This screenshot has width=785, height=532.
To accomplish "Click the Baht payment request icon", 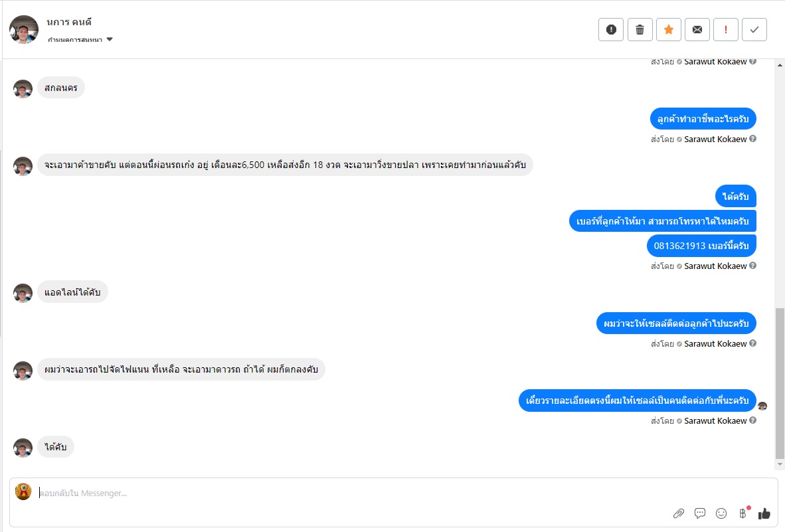I will 742,513.
